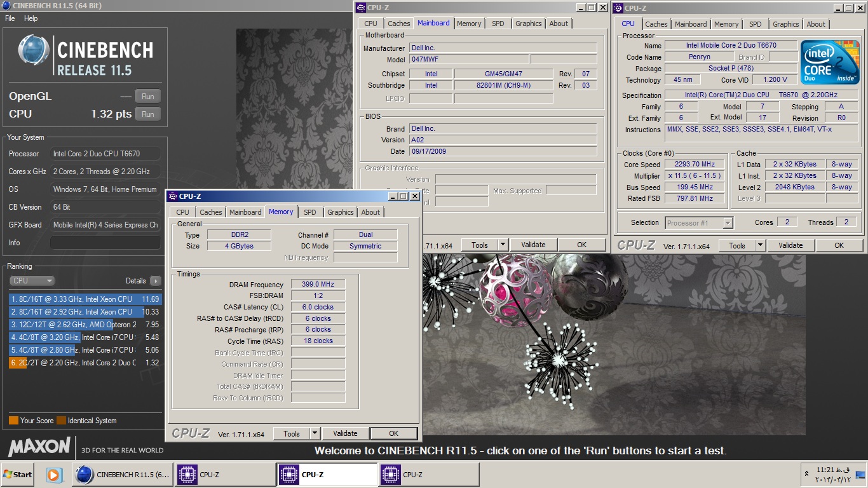Click the brown Identical System legend swatch
Image resolution: width=868 pixels, height=488 pixels.
point(61,420)
